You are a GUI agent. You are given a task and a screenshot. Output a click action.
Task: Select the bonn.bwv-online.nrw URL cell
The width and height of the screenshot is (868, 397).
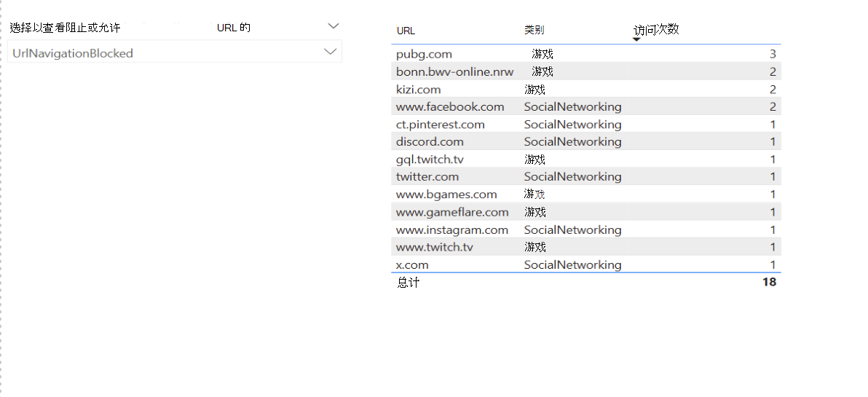click(455, 71)
